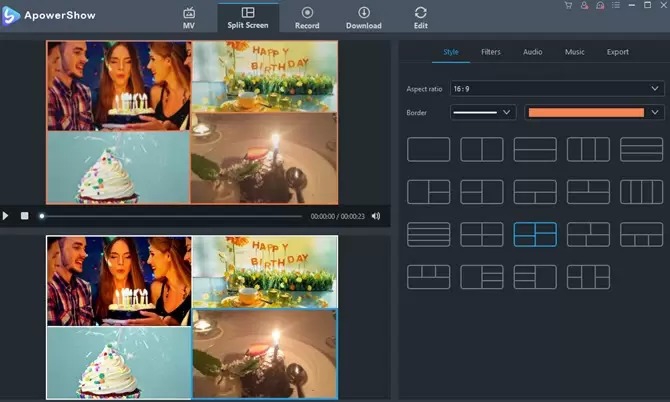Choose the three vertical columns layout
Viewport: 670px width, 402px height.
coord(588,149)
